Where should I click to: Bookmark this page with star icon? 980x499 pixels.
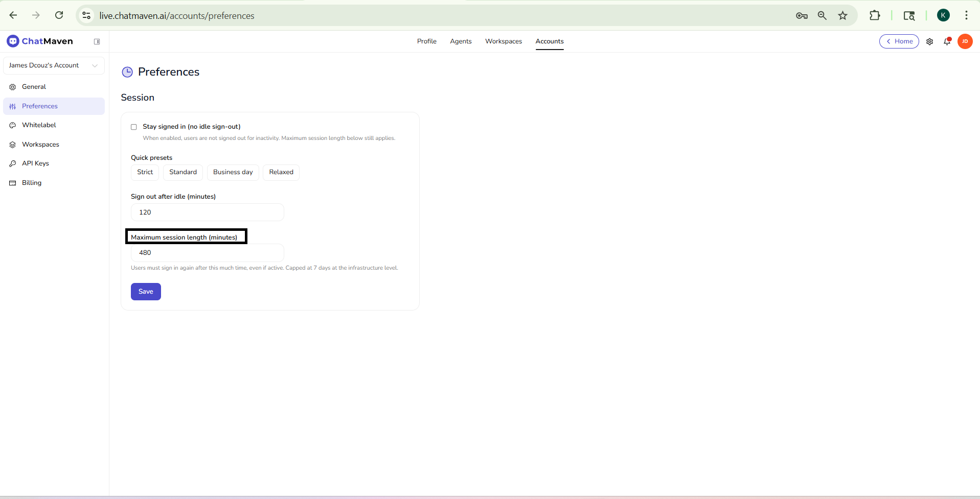click(842, 16)
